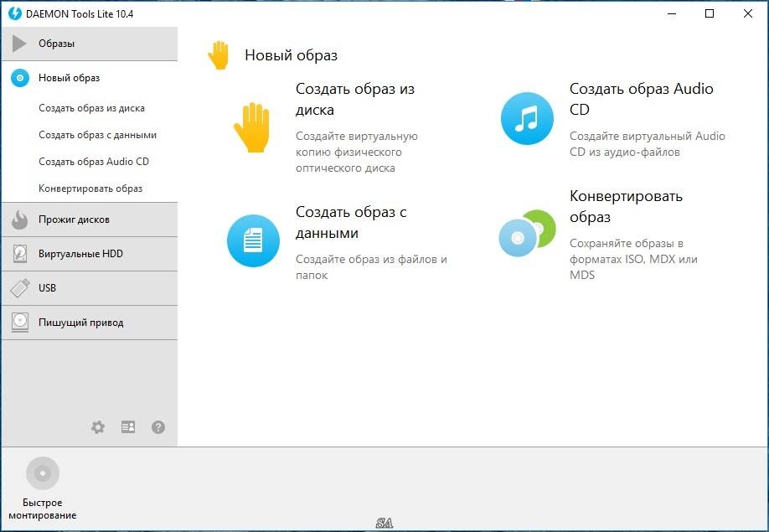This screenshot has height=532, width=769.
Task: Click description 'Сохраняйте образы в форматах ISO, MDX или MDS'
Action: (x=633, y=259)
